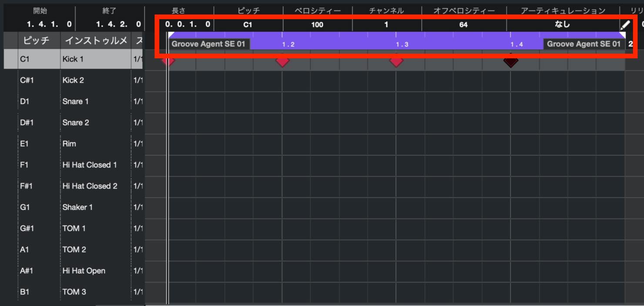Edit the チャンネル value 1
The image size is (644, 306).
pos(386,25)
